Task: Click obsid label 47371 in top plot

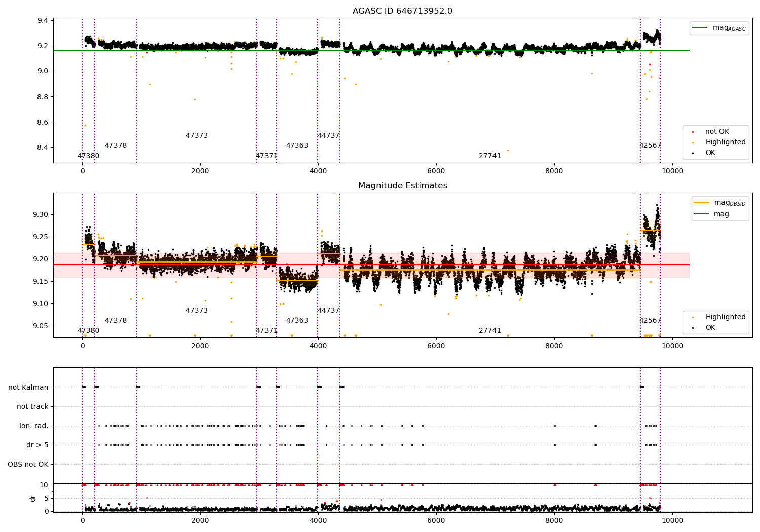Action: (267, 156)
